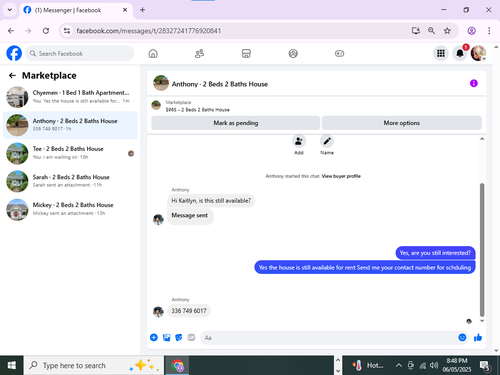Image resolution: width=500 pixels, height=375 pixels.
Task: View site information icon in address bar
Action: (67, 31)
